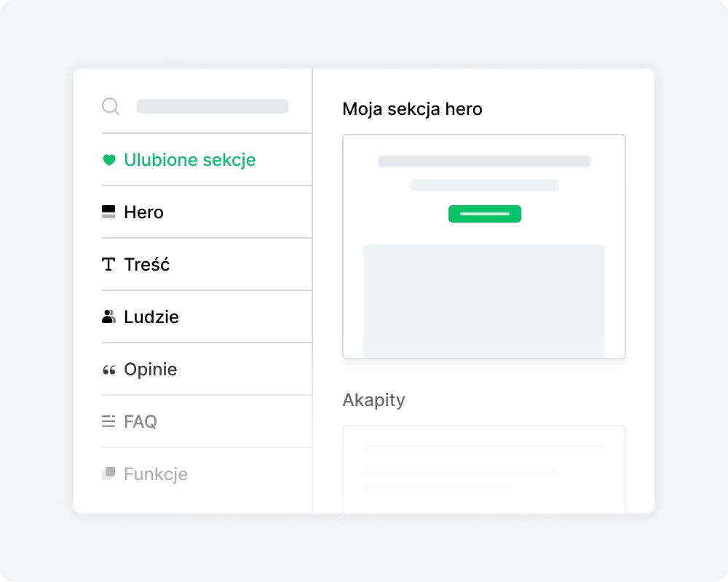This screenshot has width=728, height=582.
Task: Go to the FAQ category label
Action: point(141,422)
